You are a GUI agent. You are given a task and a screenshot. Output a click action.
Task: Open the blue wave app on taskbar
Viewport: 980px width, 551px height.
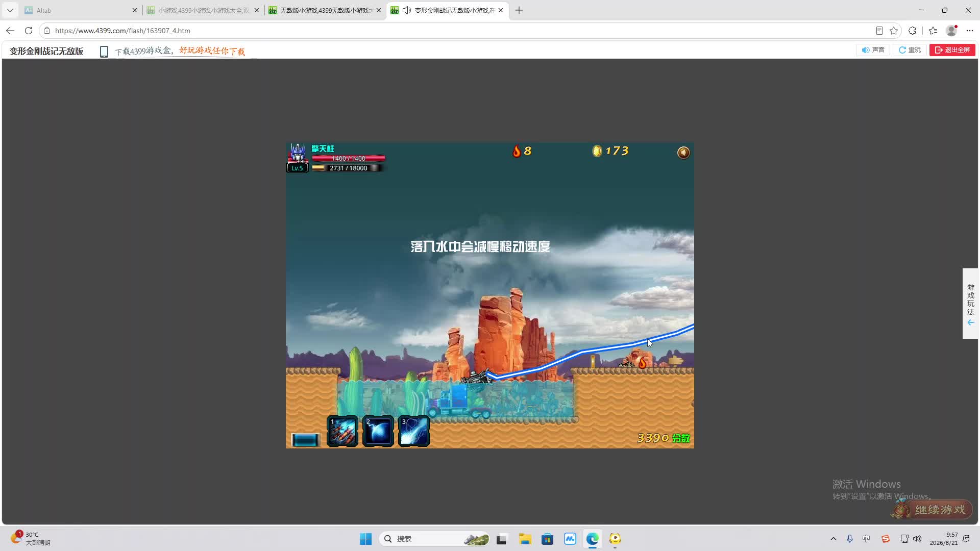(x=570, y=539)
